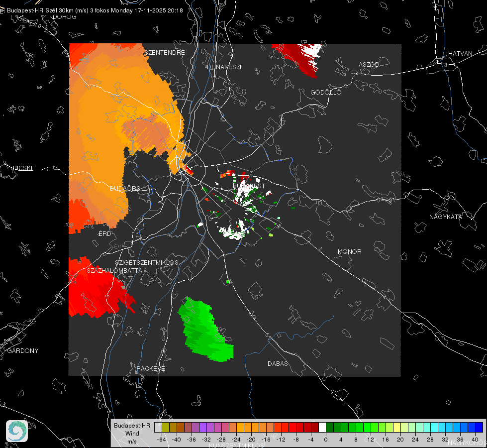
Task: Click the Budapest-HR legend title
Action: (x=132, y=425)
